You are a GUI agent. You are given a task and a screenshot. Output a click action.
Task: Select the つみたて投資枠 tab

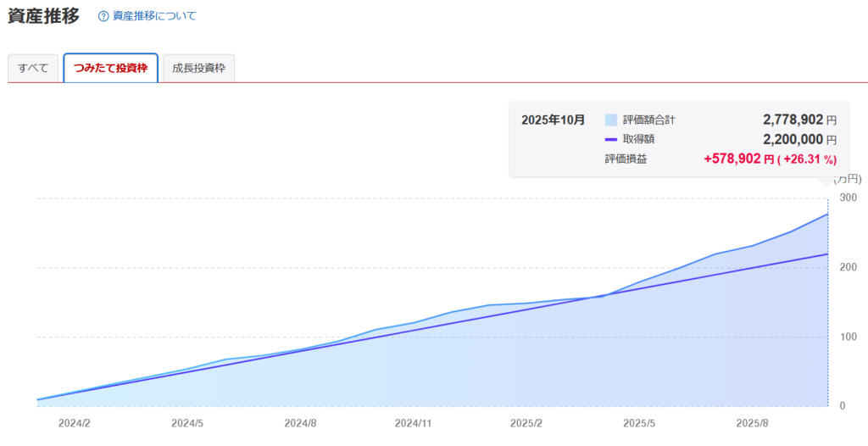pyautogui.click(x=110, y=68)
